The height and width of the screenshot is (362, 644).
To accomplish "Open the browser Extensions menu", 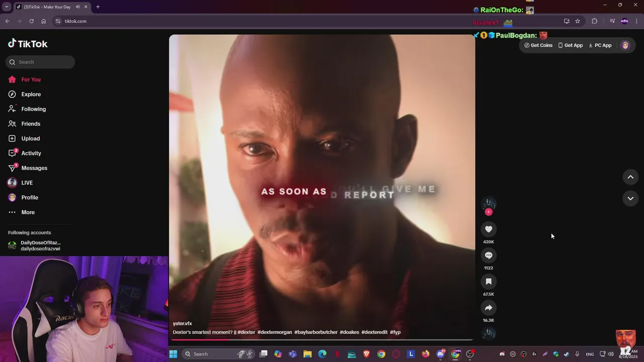I will [594, 21].
